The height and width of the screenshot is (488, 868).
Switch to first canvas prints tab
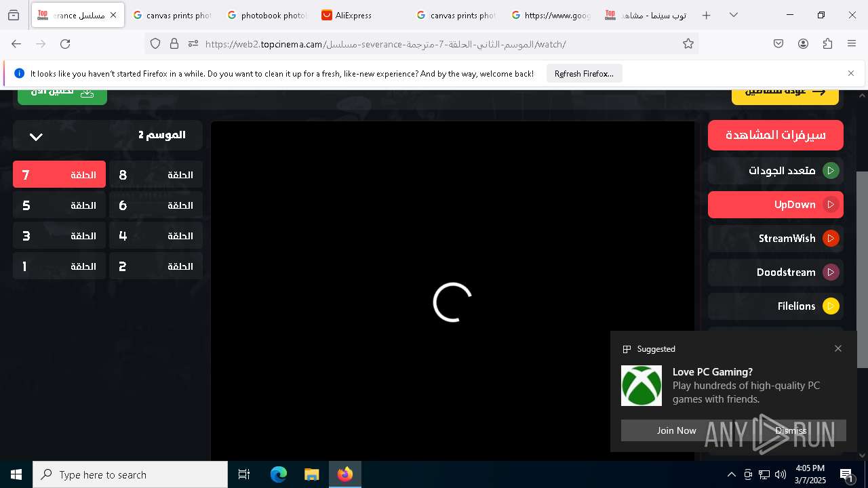tap(172, 15)
